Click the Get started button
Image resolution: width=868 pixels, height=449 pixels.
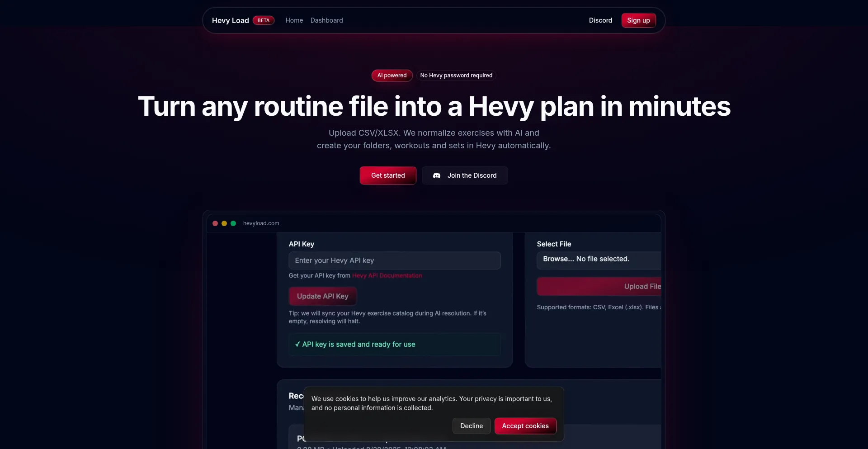tap(388, 175)
